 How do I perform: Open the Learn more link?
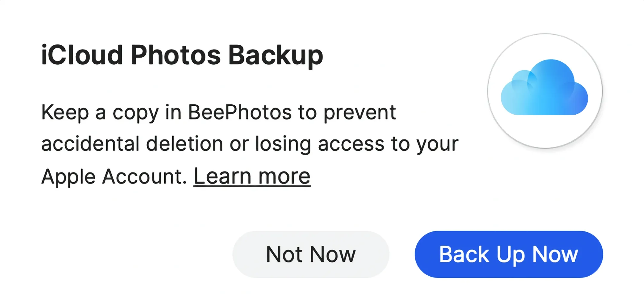(252, 176)
